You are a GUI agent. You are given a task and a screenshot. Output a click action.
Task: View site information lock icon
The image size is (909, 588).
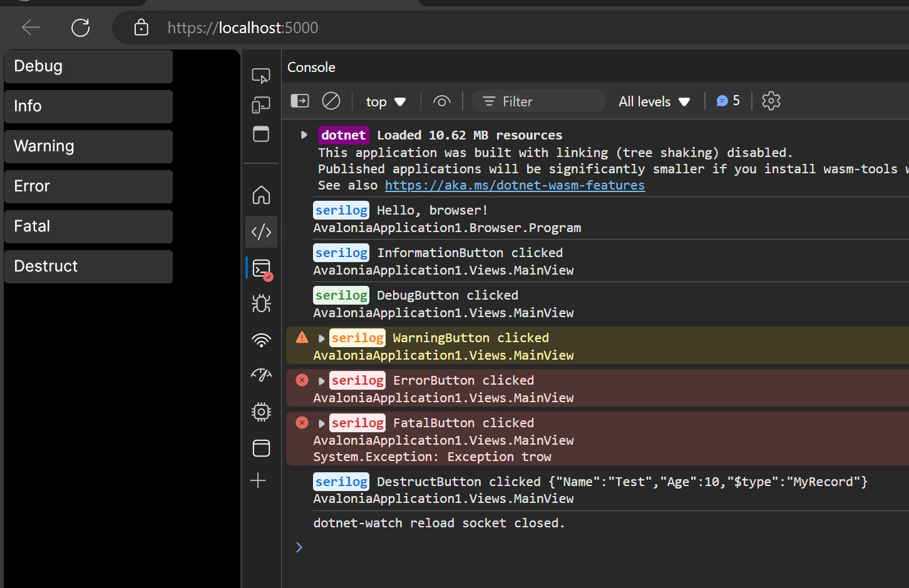click(141, 28)
